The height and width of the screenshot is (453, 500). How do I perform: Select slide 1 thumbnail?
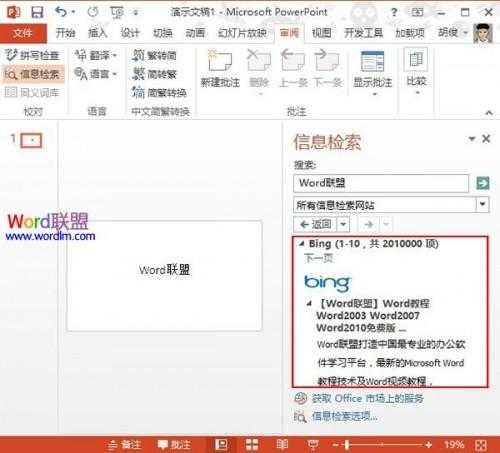(31, 140)
